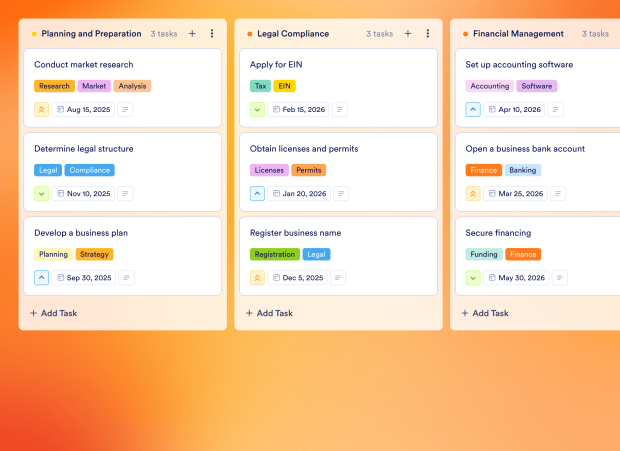The width and height of the screenshot is (620, 451).
Task: Click plus icon in Planning and Preparation column
Action: pos(192,34)
